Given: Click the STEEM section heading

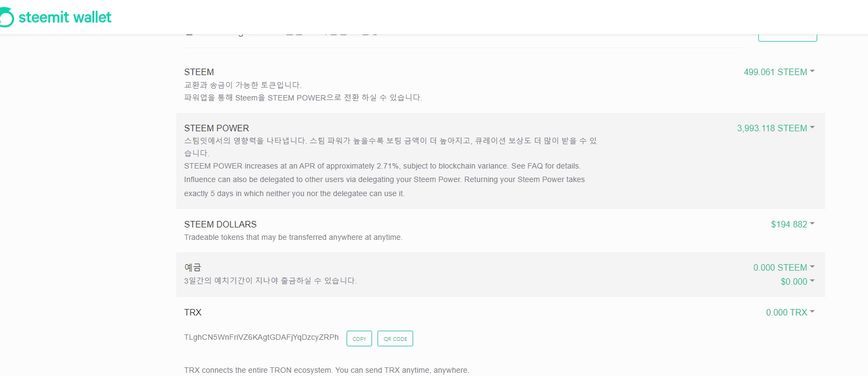Looking at the screenshot, I should pos(199,72).
